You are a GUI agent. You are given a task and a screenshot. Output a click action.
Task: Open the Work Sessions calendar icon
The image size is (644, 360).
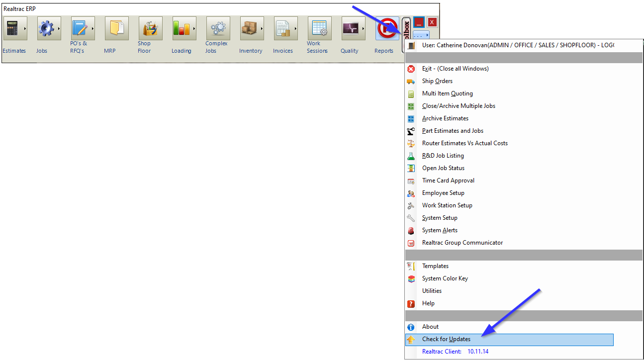tap(320, 28)
